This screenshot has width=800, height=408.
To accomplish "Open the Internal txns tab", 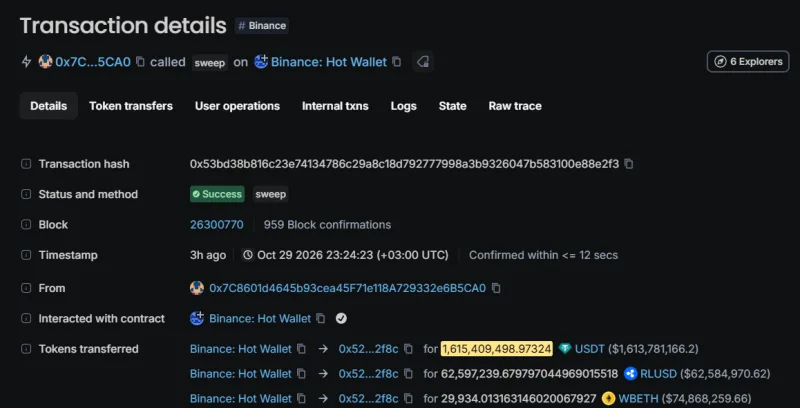I will click(335, 106).
